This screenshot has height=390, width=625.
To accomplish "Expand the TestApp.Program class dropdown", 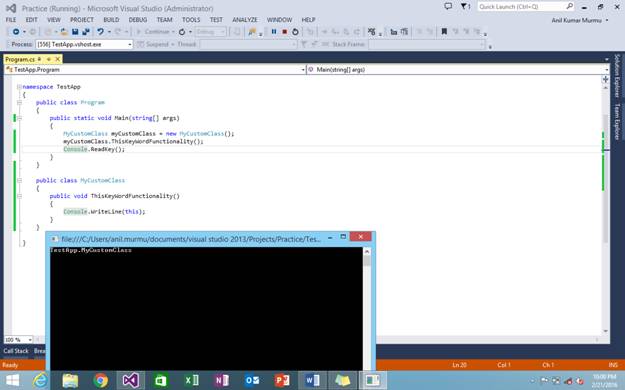I will tap(303, 70).
